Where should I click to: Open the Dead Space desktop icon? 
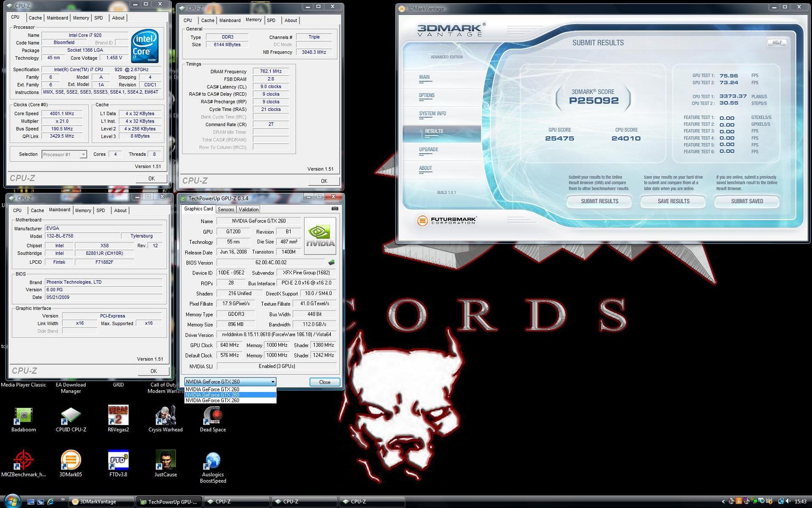click(x=213, y=419)
